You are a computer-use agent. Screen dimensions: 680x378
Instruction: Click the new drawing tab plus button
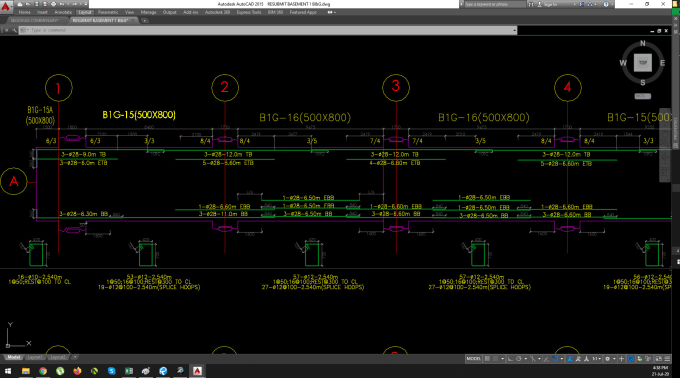(x=144, y=20)
